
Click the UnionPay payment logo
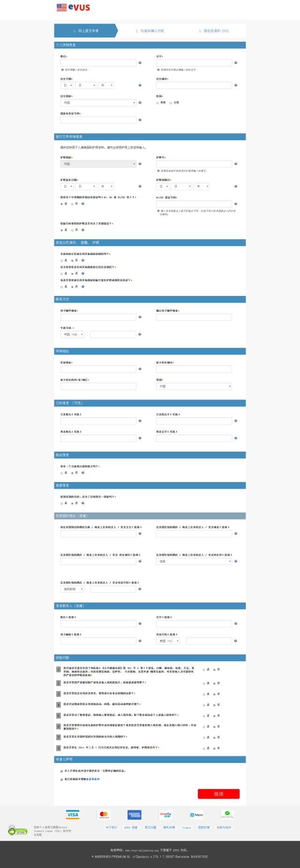coord(165,815)
